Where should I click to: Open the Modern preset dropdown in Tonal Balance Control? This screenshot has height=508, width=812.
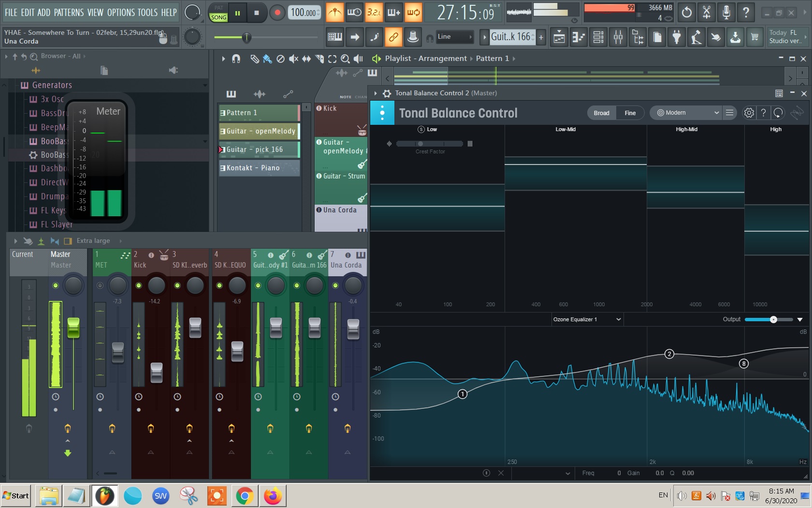[686, 113]
